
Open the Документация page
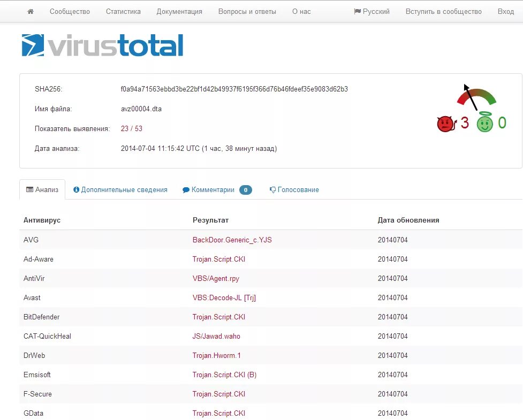(179, 11)
